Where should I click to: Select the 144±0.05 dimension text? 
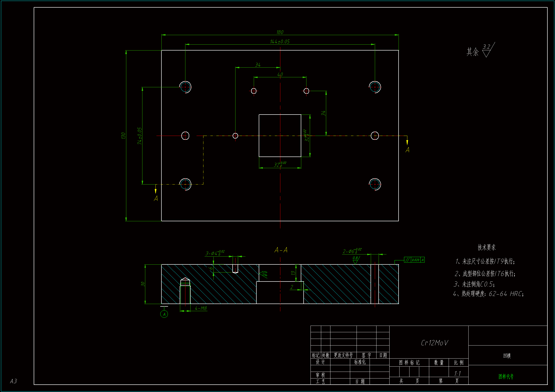[280, 42]
